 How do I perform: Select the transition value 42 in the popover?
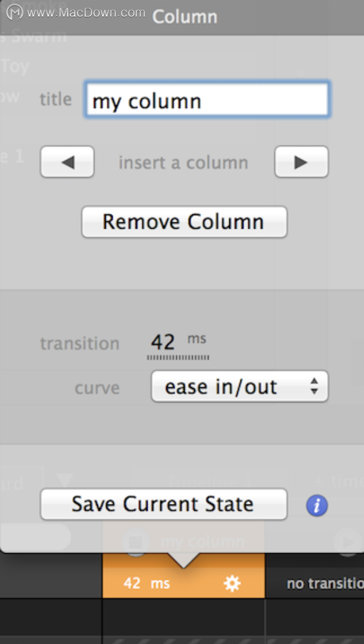tap(163, 342)
